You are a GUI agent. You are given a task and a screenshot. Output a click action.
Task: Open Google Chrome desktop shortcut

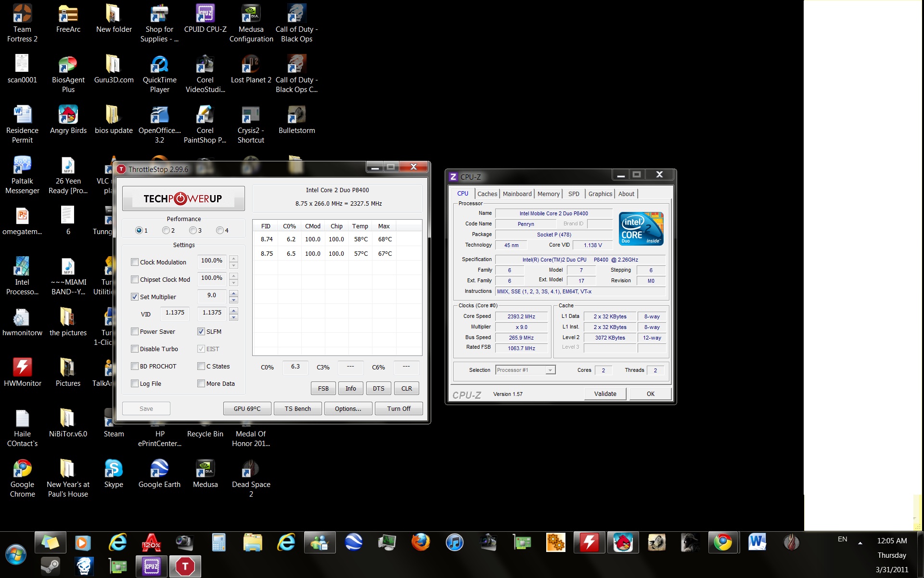22,478
